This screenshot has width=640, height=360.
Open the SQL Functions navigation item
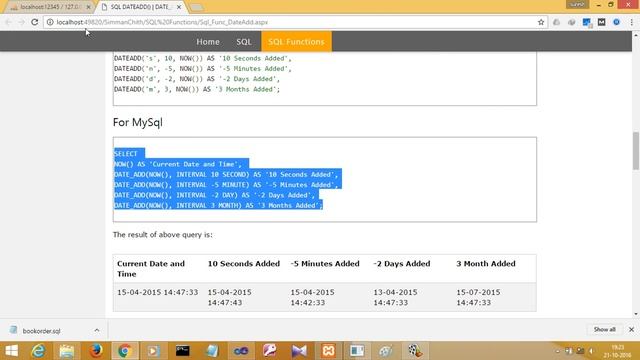[x=296, y=42]
